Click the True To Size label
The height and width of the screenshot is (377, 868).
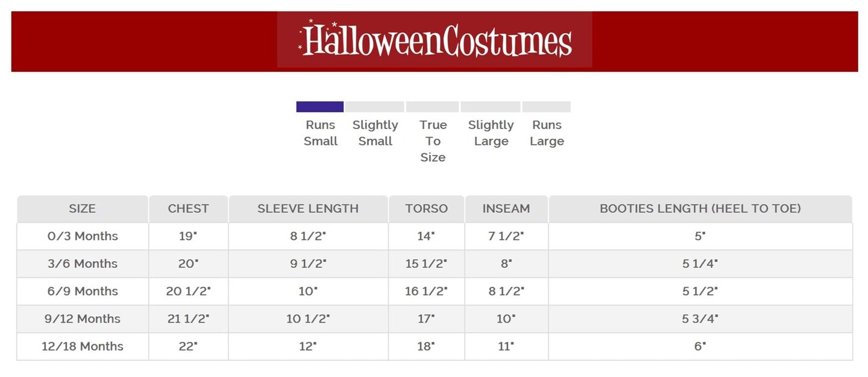[x=433, y=141]
